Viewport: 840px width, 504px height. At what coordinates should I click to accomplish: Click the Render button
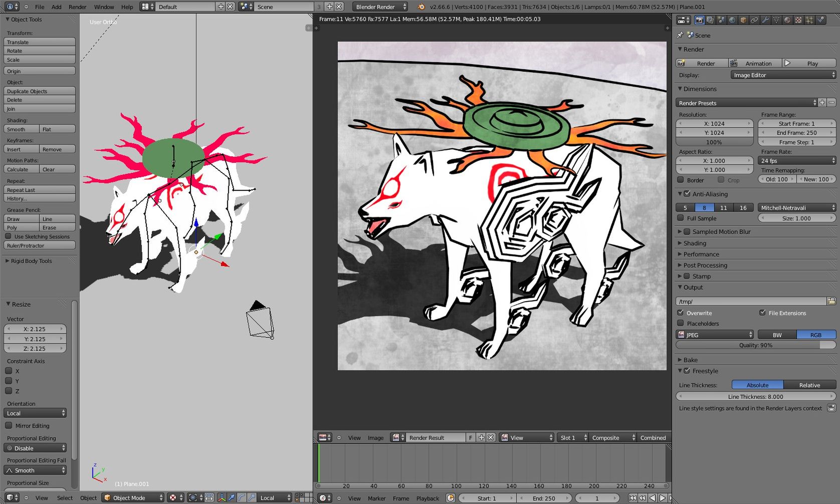(x=702, y=63)
